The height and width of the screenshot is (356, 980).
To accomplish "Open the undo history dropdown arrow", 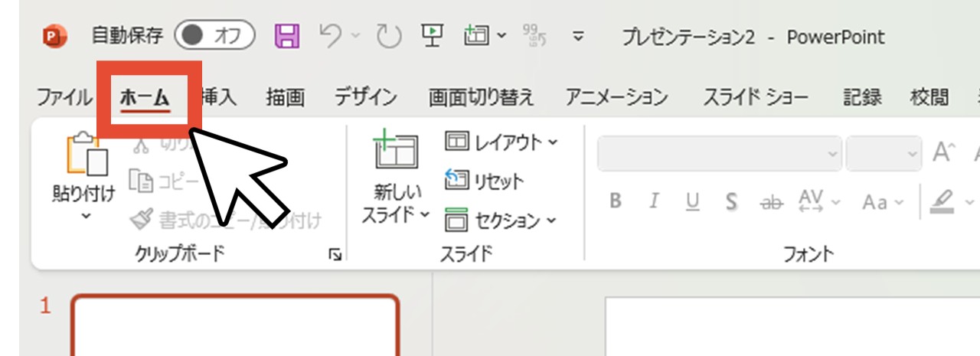I will click(x=356, y=36).
